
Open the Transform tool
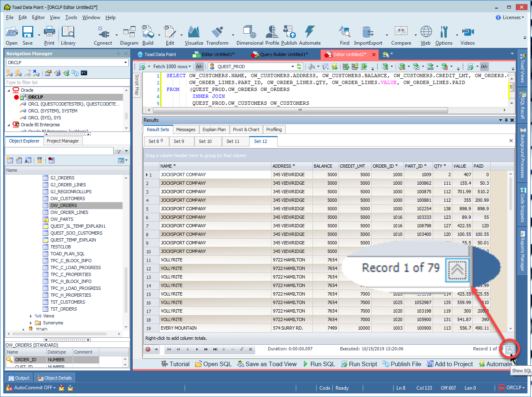(217, 35)
